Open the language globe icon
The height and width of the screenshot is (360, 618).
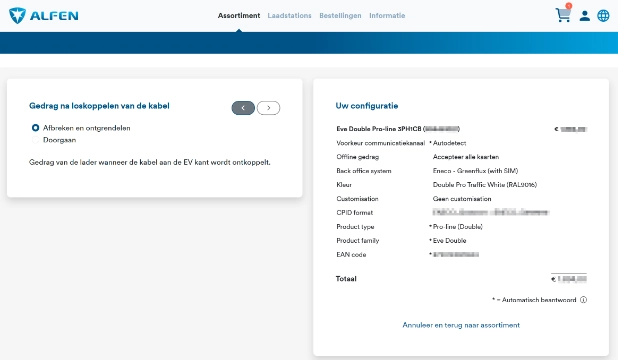click(603, 16)
